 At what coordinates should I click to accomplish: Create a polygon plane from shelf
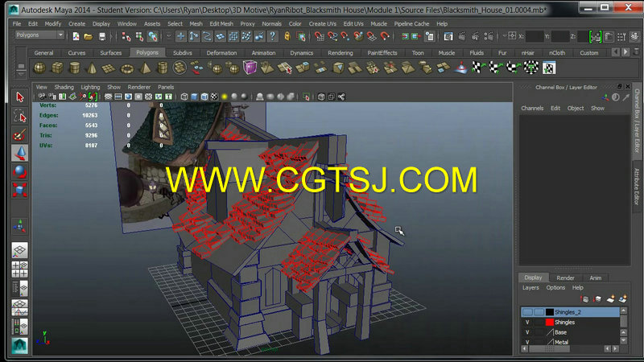109,68
